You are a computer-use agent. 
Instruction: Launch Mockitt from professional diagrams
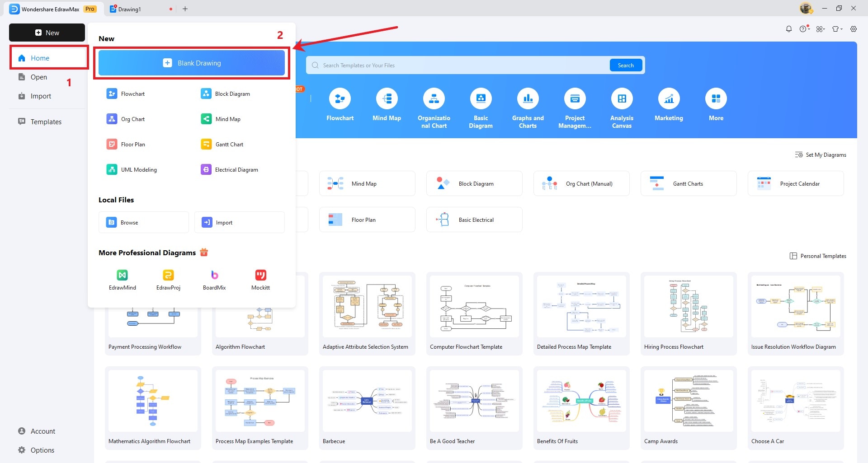pos(260,280)
